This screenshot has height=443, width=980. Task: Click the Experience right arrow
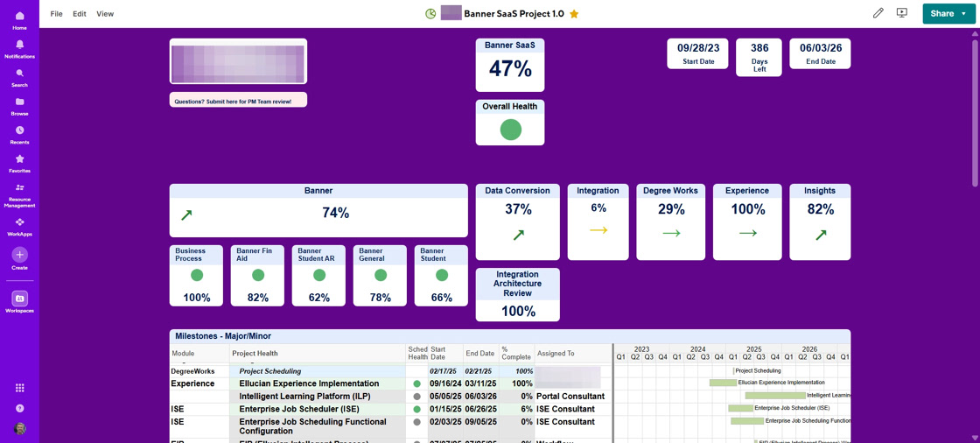click(x=747, y=234)
